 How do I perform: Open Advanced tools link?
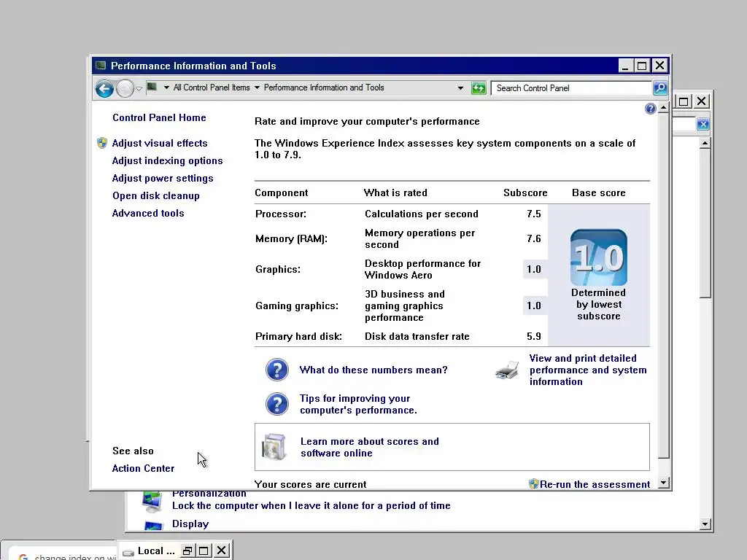147,214
